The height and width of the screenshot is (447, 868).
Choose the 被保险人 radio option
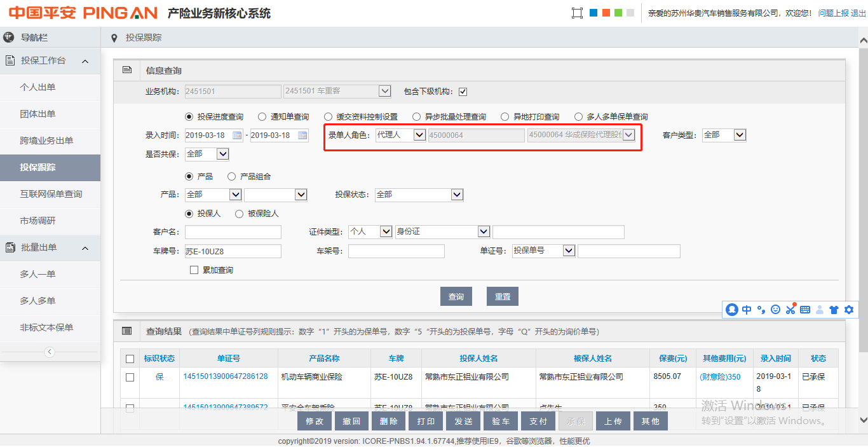[239, 214]
